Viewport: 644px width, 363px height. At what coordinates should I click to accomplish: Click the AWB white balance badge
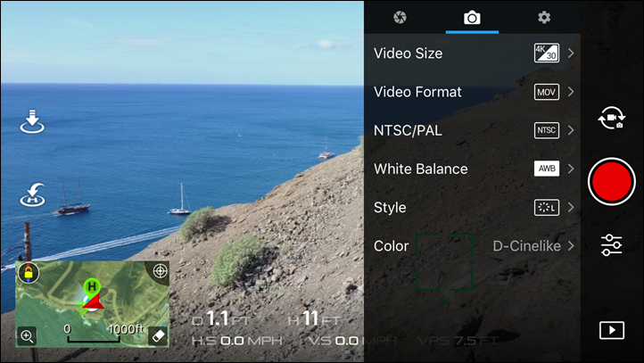547,169
